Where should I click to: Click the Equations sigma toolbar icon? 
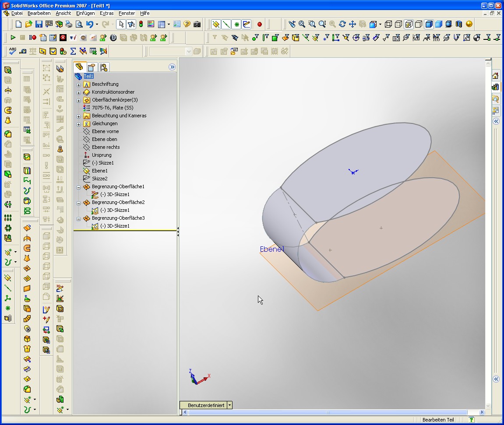[x=73, y=52]
